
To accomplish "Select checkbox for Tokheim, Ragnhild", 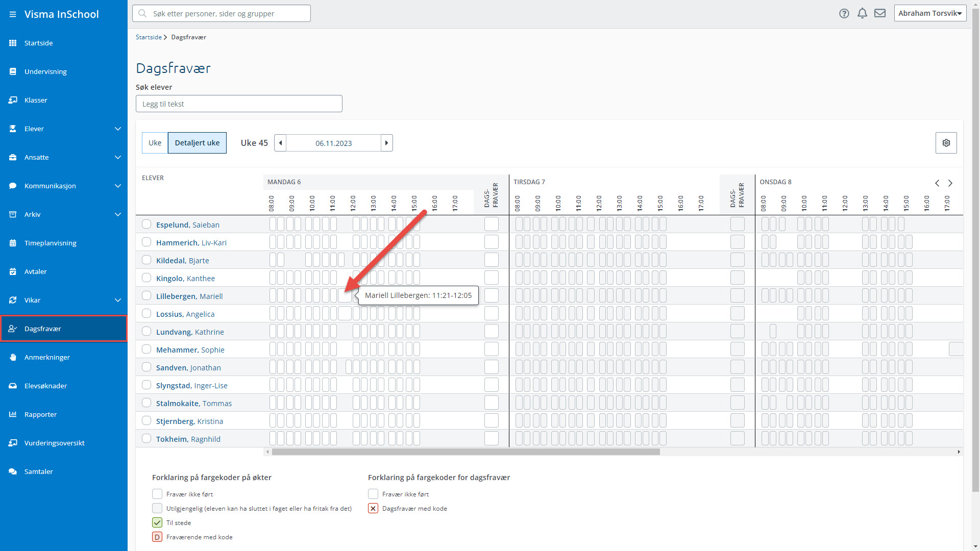I will click(x=146, y=438).
